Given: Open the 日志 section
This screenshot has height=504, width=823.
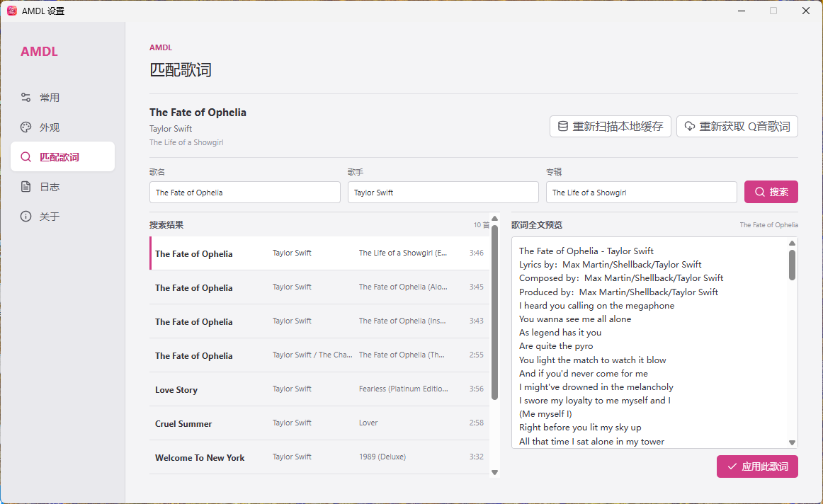Looking at the screenshot, I should [x=62, y=187].
